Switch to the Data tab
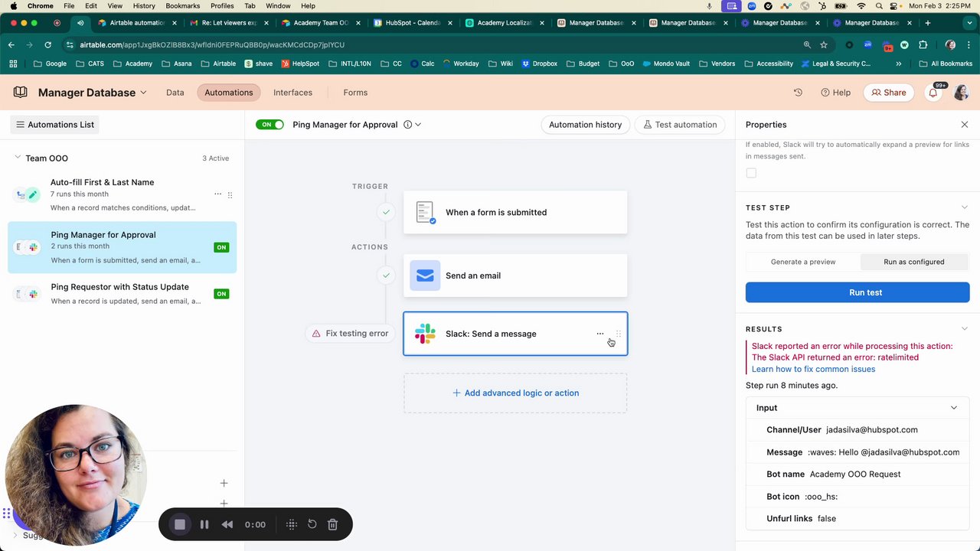The width and height of the screenshot is (980, 551). pos(175,93)
